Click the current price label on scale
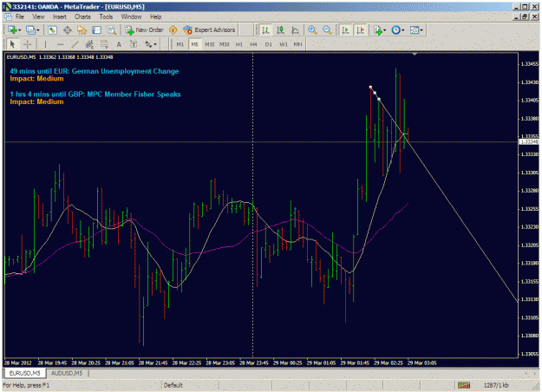The width and height of the screenshot is (542, 392). coord(528,141)
